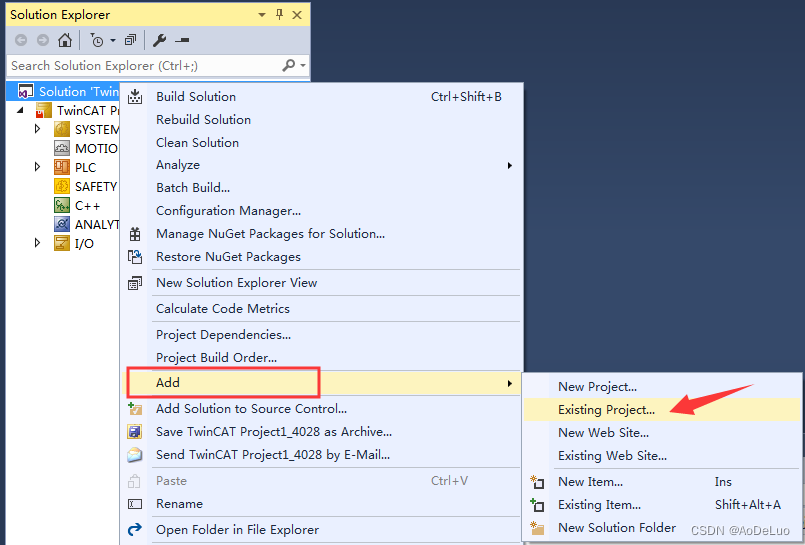The width and height of the screenshot is (805, 545).
Task: Open the Pending Changes Filter dropdown arrow
Action: click(113, 41)
